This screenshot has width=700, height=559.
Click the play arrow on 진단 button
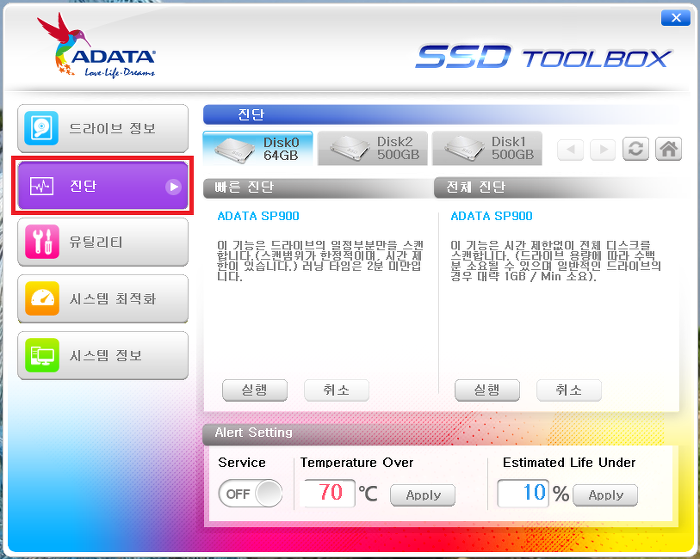(x=173, y=186)
